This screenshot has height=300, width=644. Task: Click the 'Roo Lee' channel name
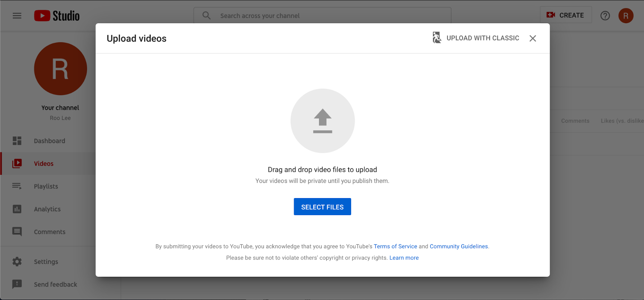point(60,118)
